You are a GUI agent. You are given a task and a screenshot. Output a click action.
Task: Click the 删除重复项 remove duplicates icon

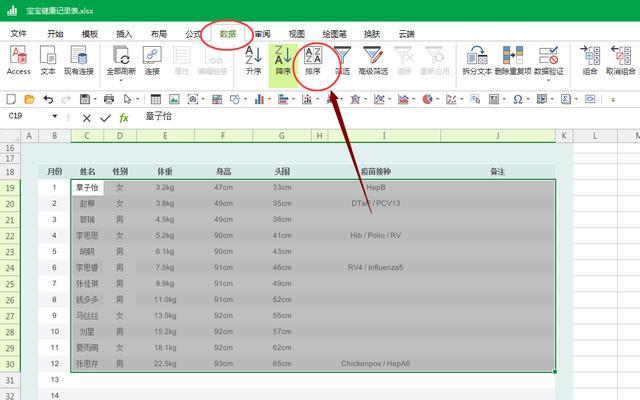click(513, 60)
